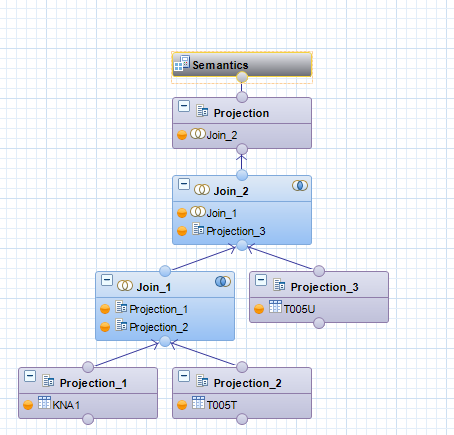Image resolution: width=454 pixels, height=435 pixels.
Task: Click the Join_2 node header icon
Action: (x=202, y=190)
